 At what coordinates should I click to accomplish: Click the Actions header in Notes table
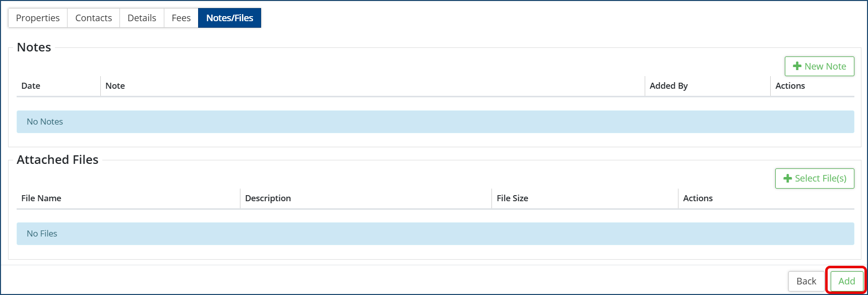point(790,86)
